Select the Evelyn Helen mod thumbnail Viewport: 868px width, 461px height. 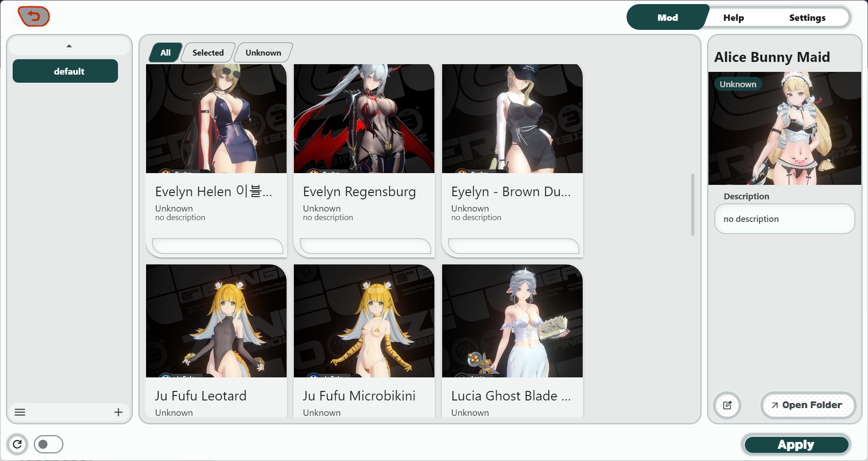pos(216,118)
